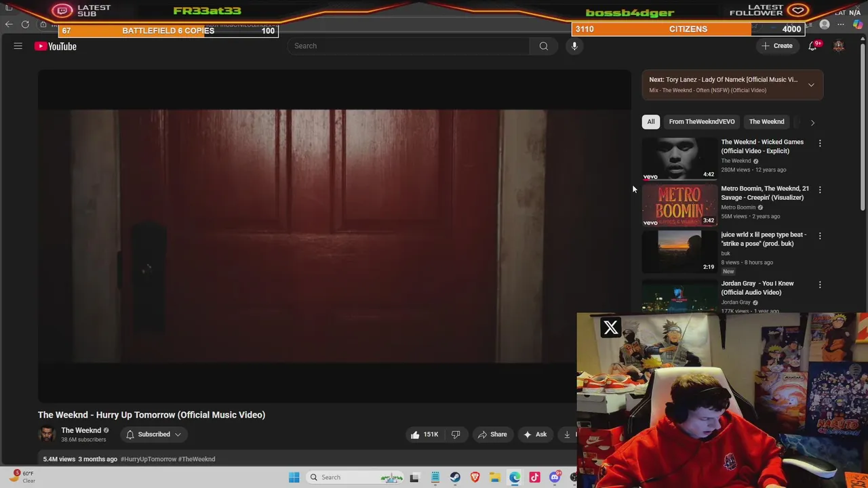This screenshot has height=488, width=868.
Task: Select The Weeknd filter chip
Action: click(766, 122)
